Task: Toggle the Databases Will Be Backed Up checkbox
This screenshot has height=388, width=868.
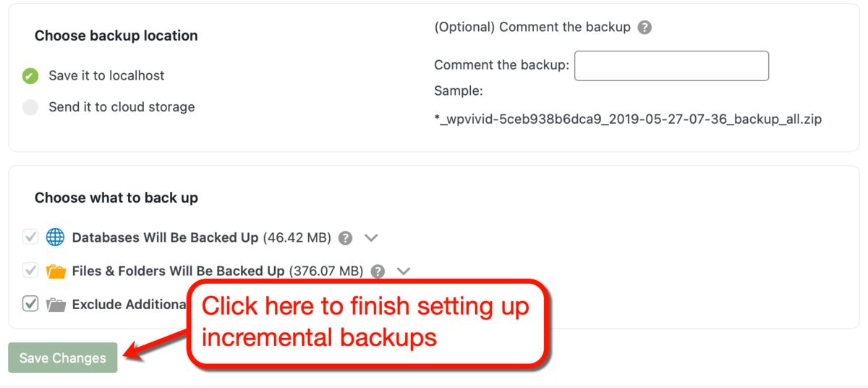Action: click(x=30, y=237)
